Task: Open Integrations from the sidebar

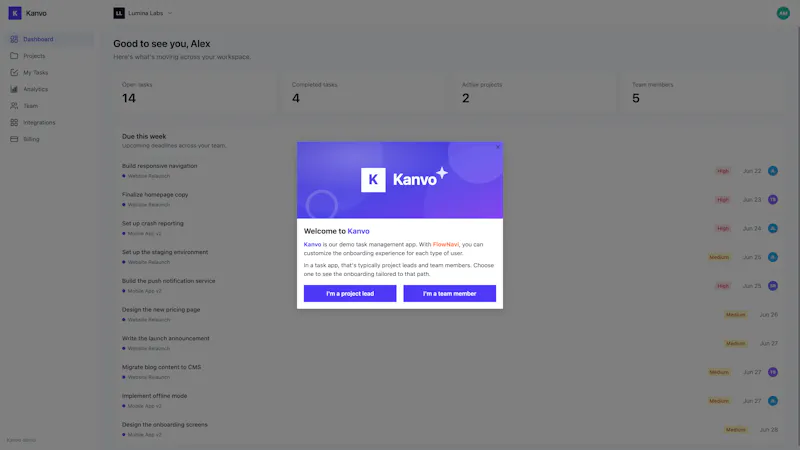Action: 49,122
